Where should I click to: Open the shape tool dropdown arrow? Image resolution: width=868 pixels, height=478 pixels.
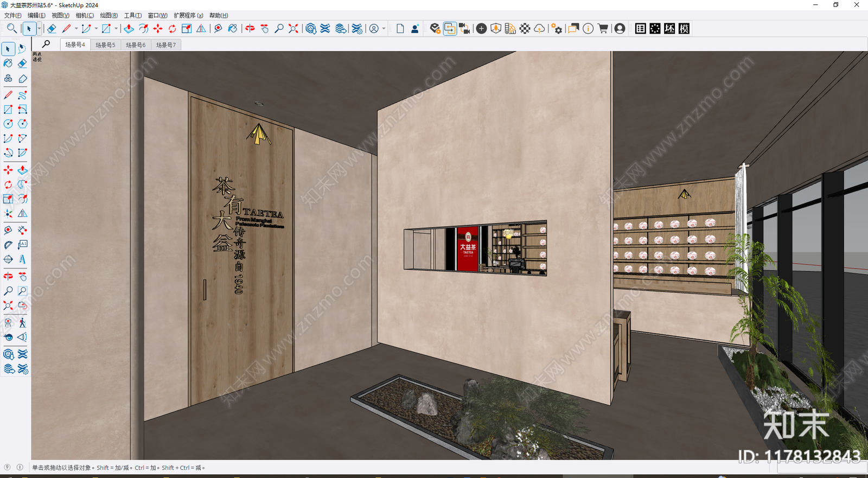tap(116, 29)
